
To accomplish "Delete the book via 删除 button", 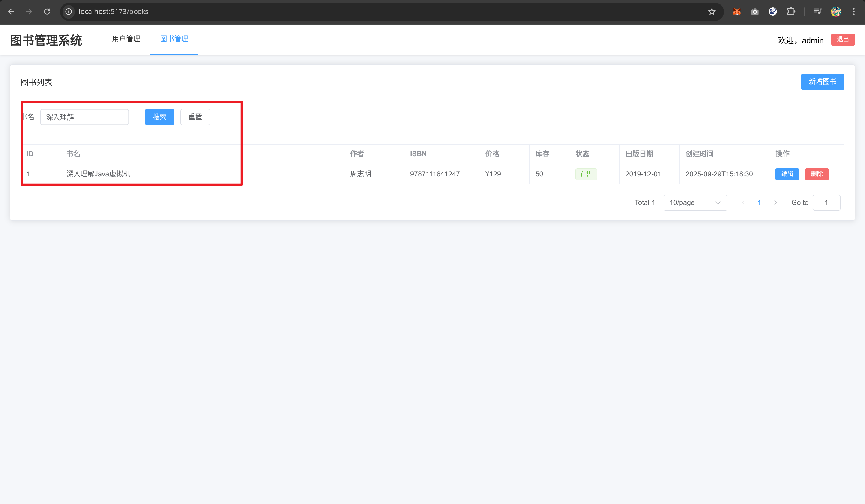I will click(817, 174).
